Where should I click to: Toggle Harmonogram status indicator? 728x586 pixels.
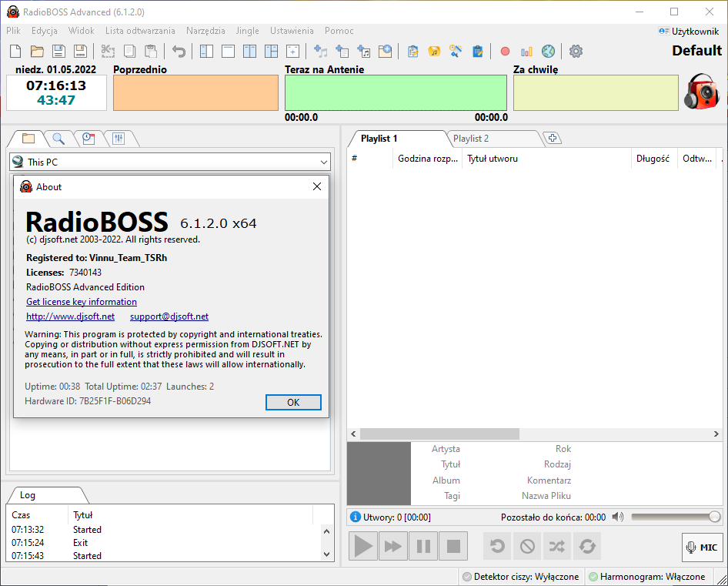pyautogui.click(x=646, y=577)
